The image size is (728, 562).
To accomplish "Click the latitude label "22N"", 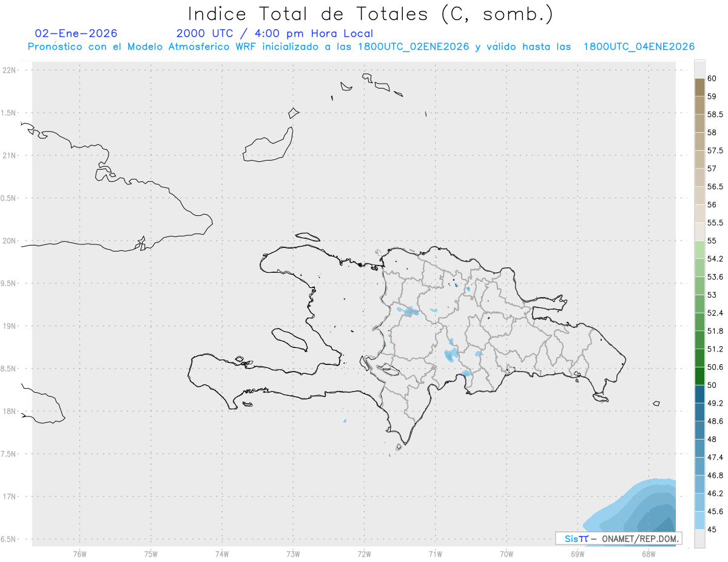I will [x=10, y=70].
